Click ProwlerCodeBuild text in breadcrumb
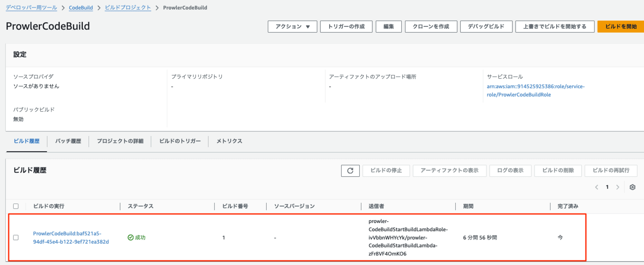The image size is (644, 265). [185, 7]
